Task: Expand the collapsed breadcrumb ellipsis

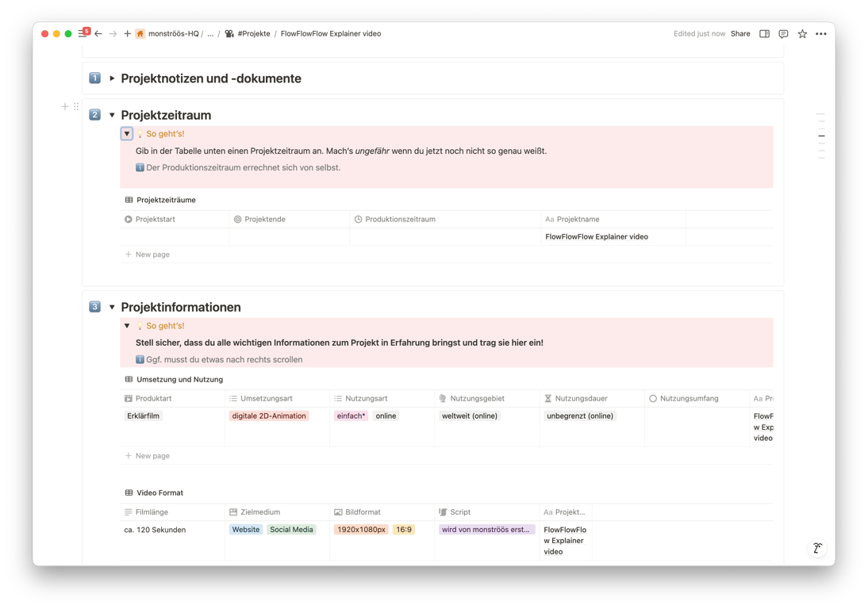Action: click(x=210, y=34)
